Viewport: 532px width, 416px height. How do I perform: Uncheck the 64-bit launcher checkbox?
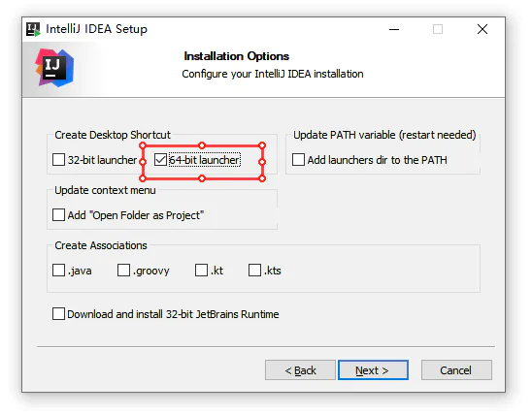click(160, 160)
